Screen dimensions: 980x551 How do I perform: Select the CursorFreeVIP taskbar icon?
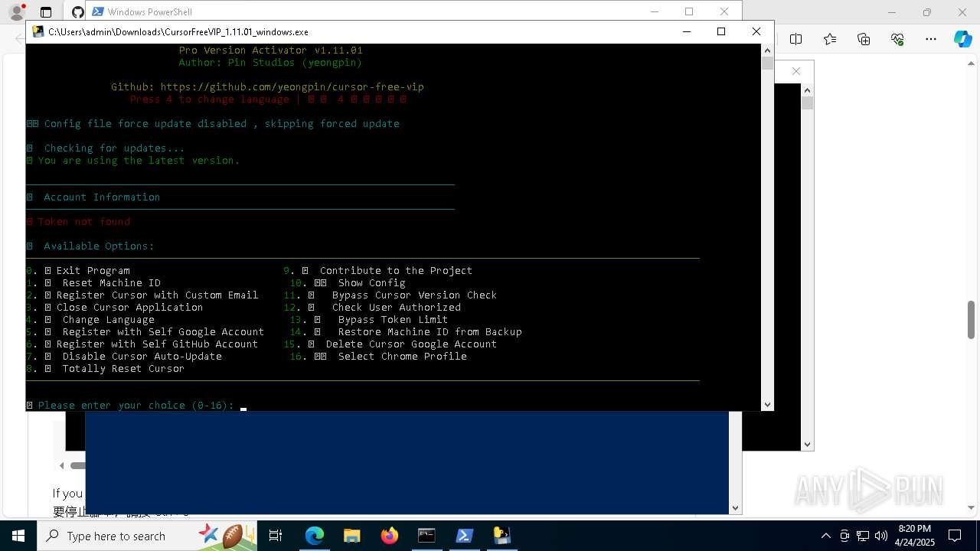click(501, 536)
